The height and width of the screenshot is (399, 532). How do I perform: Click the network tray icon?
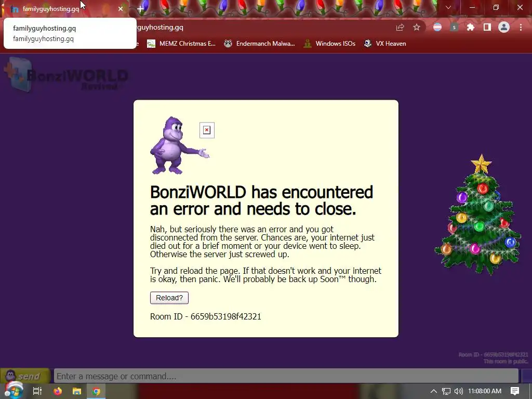pos(446,391)
